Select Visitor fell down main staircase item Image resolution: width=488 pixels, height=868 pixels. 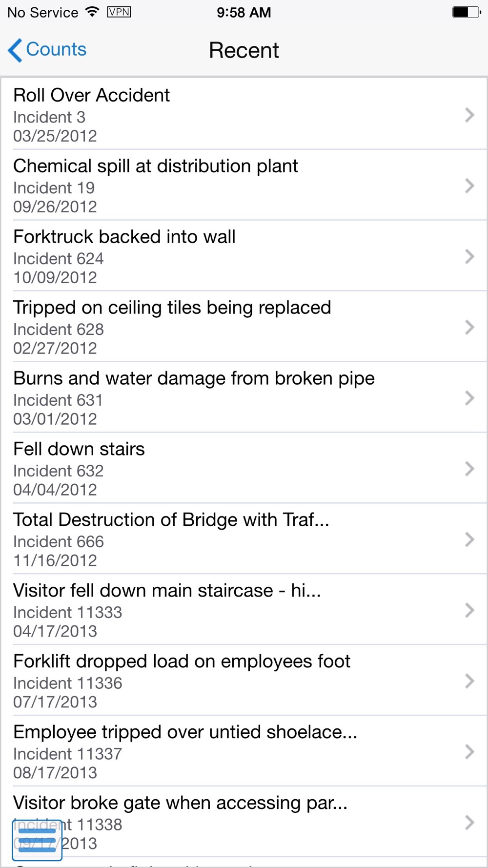tap(244, 610)
